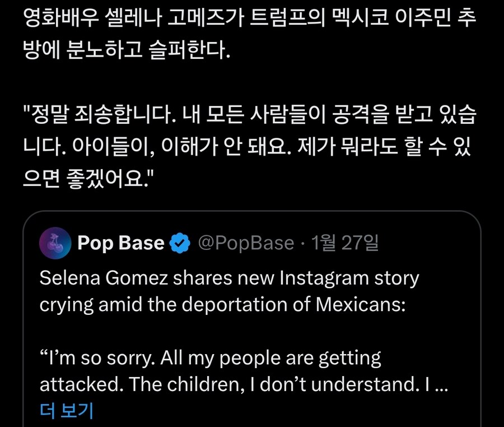
Task: Click the "I'm so sorry" English quote line
Action: (211, 358)
